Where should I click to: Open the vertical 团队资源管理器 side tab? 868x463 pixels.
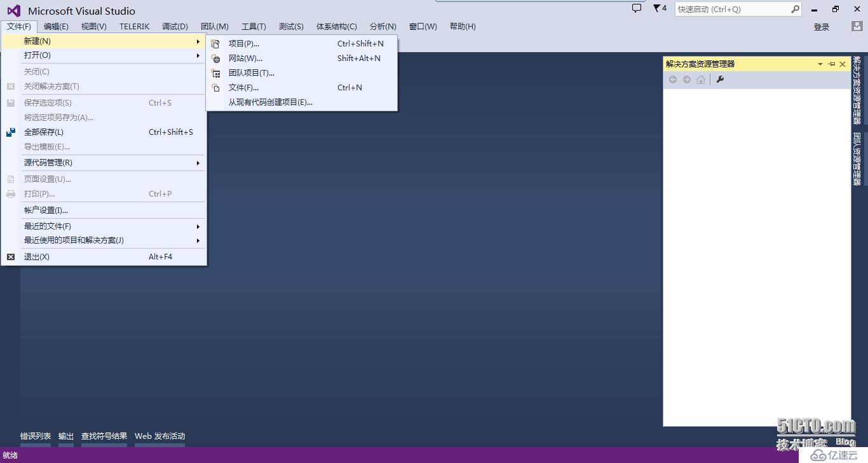857,159
